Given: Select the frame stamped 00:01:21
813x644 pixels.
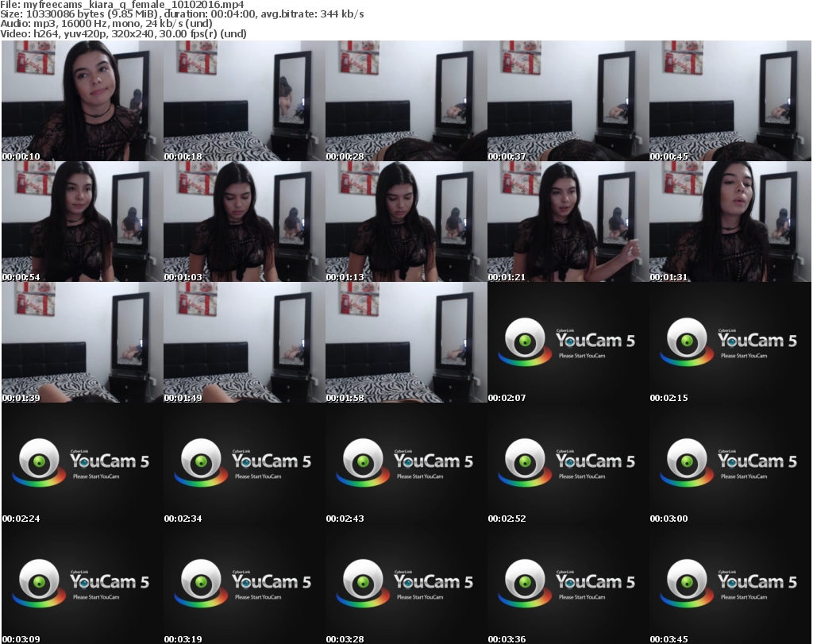Looking at the screenshot, I should tap(568, 222).
